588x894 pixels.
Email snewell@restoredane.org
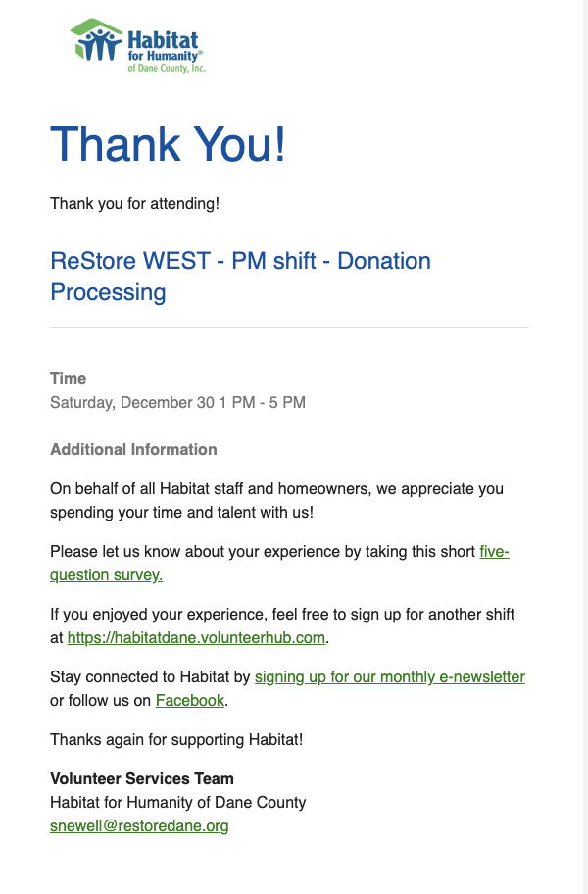(139, 826)
